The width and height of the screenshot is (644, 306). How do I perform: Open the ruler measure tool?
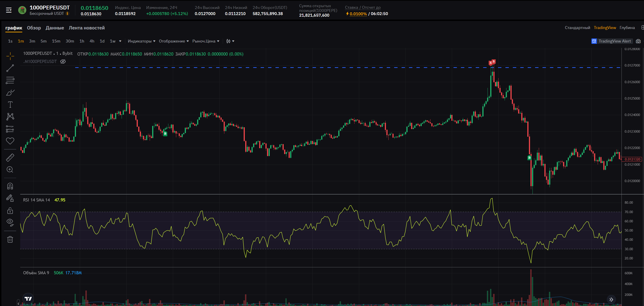point(10,158)
